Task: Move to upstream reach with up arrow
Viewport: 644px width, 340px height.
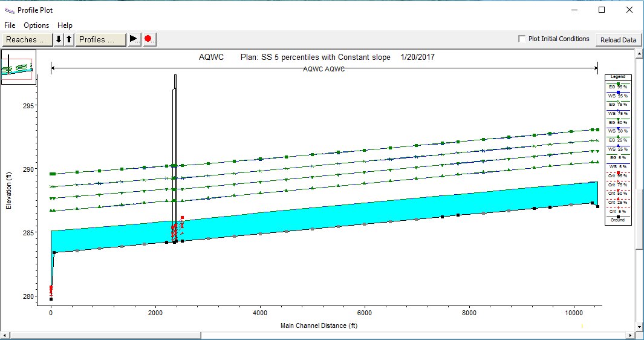Action: pyautogui.click(x=69, y=39)
